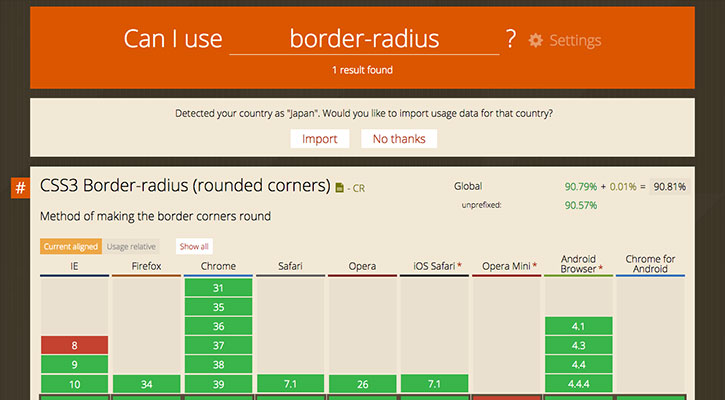Screen dimensions: 725x400
Task: Click the Chrome 36 cell
Action: [x=218, y=326]
